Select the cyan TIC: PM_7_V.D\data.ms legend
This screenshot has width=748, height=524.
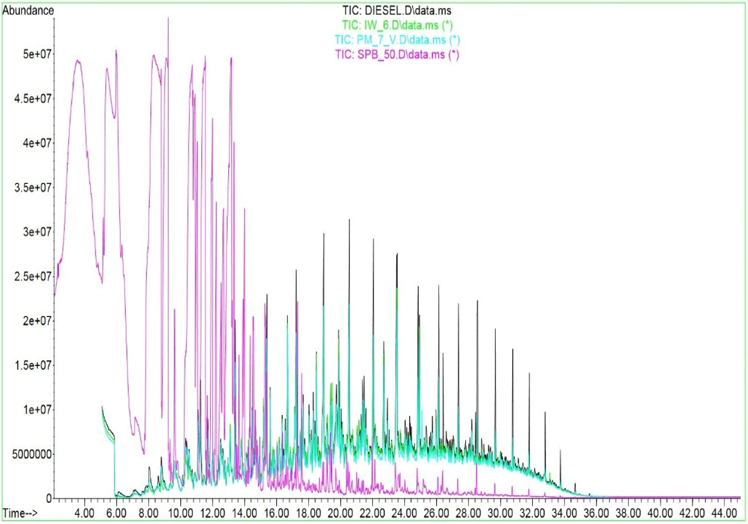pyautogui.click(x=397, y=39)
